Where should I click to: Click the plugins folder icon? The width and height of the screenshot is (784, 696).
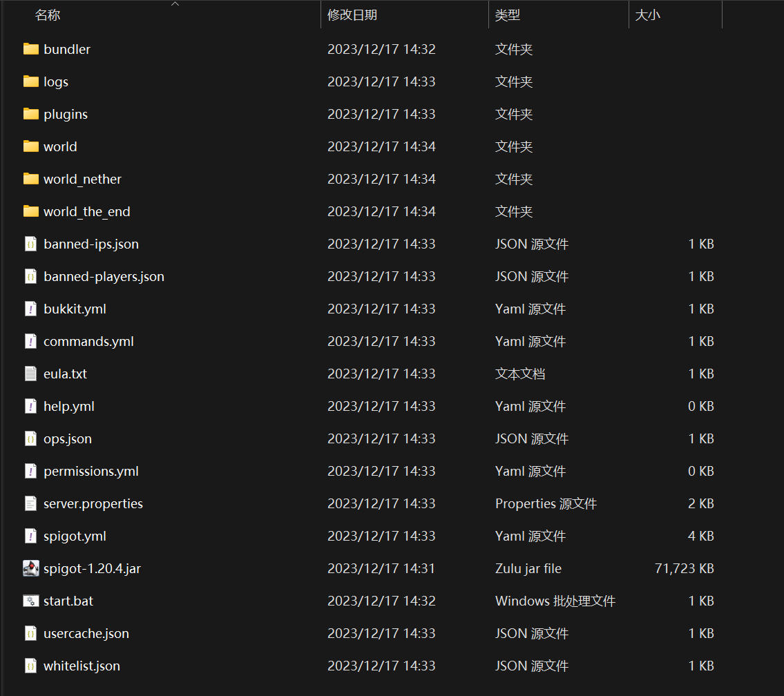[x=31, y=114]
